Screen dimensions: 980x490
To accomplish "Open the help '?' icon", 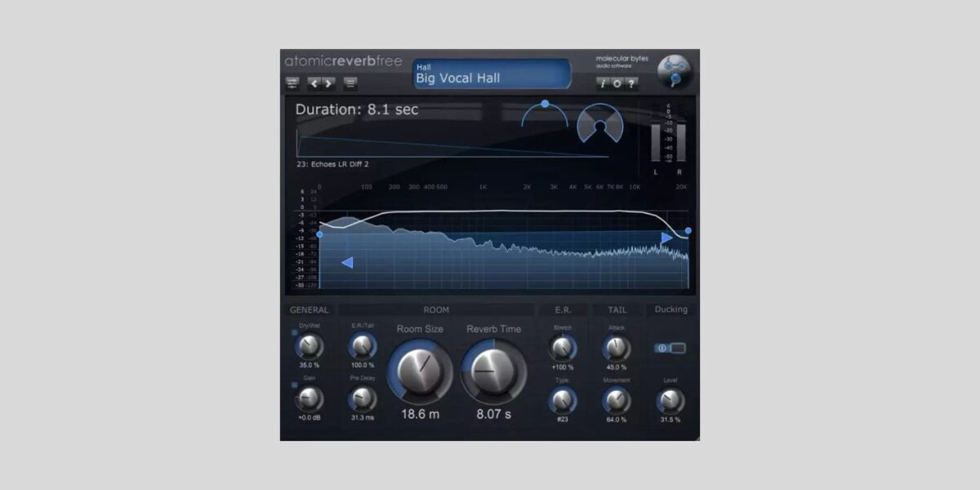I will 630,83.
